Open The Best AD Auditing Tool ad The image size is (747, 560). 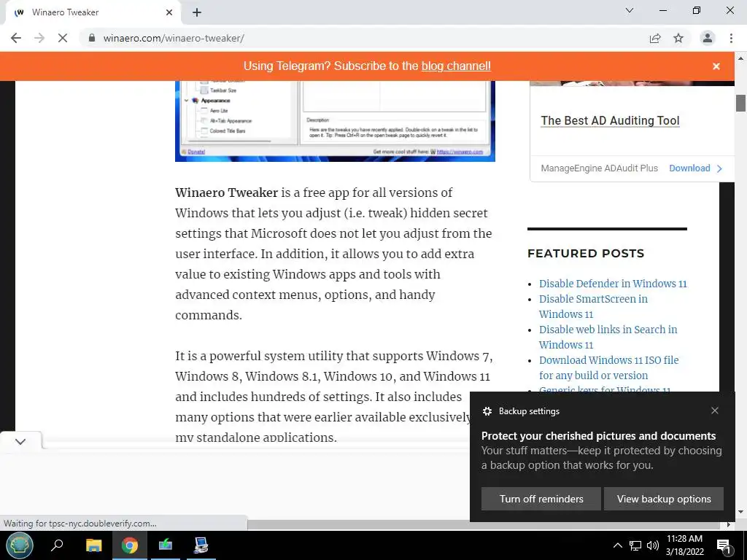[x=610, y=120]
